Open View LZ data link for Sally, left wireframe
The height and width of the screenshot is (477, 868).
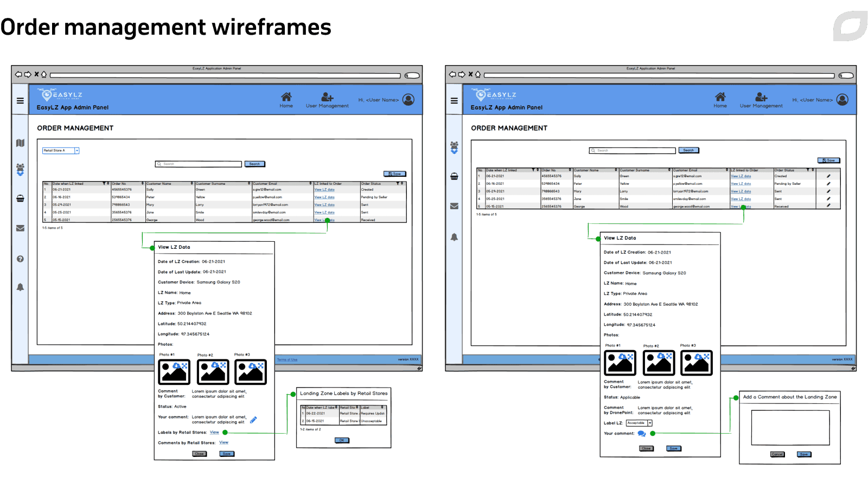click(x=324, y=190)
